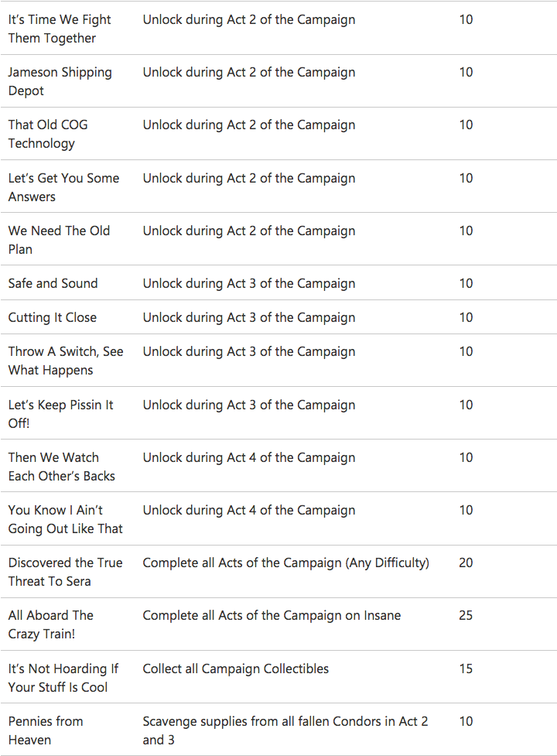Viewport: 557px width, 756px height.
Task: Select the Pennies from Heaven achievement
Action: [46, 730]
